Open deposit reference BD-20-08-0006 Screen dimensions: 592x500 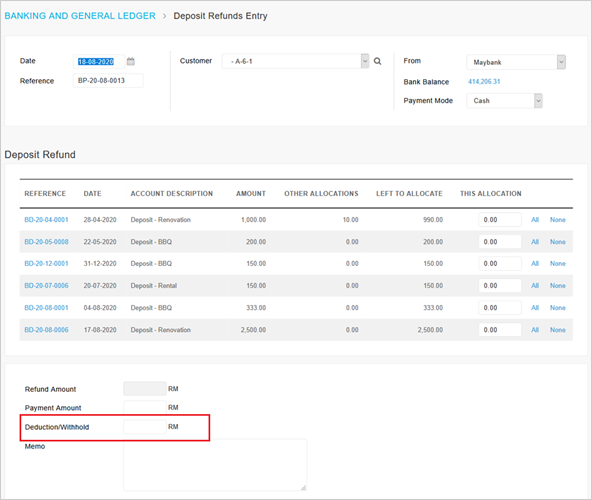(46, 330)
